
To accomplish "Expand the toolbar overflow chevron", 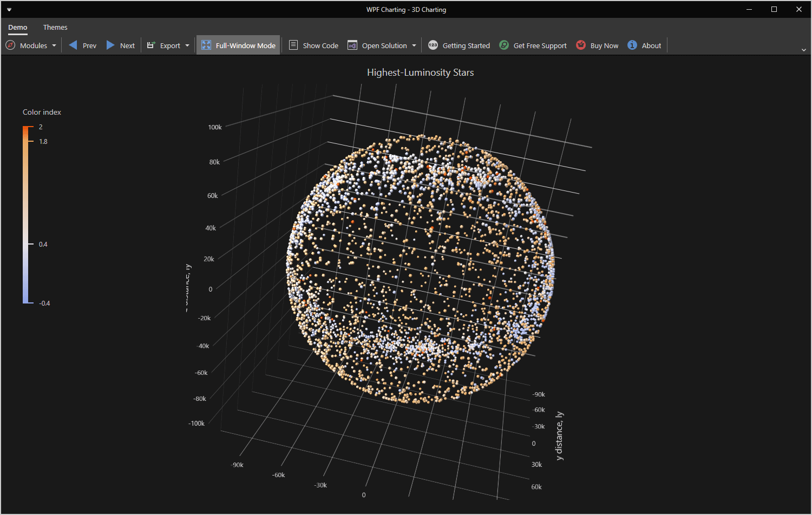I will click(x=804, y=50).
